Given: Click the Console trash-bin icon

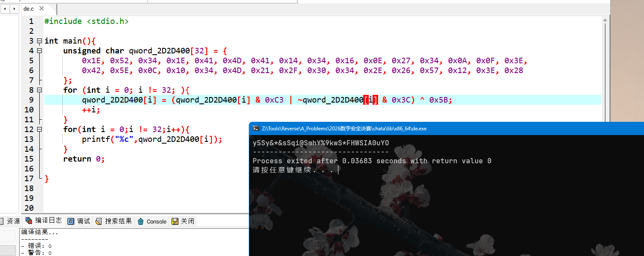Looking at the screenshot, I should [x=141, y=221].
